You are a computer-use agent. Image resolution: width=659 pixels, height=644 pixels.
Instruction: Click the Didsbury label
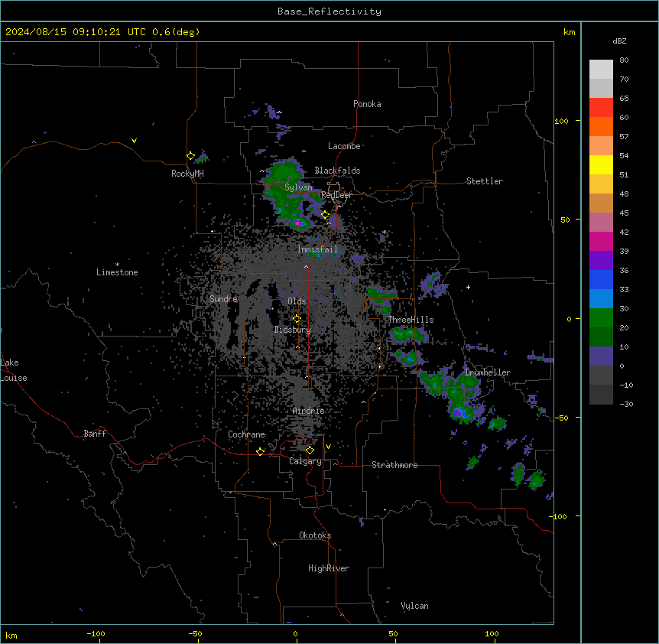tap(293, 330)
